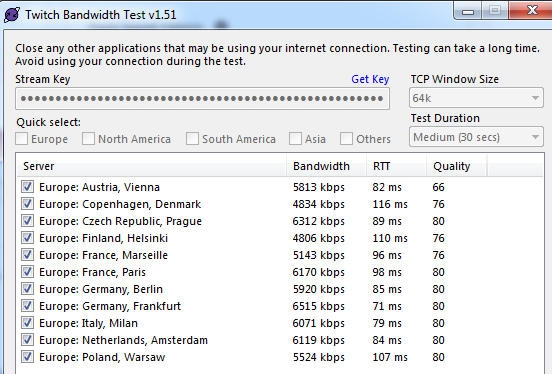The height and width of the screenshot is (374, 552).
Task: Enable the South America quick select checkbox
Action: [x=192, y=139]
